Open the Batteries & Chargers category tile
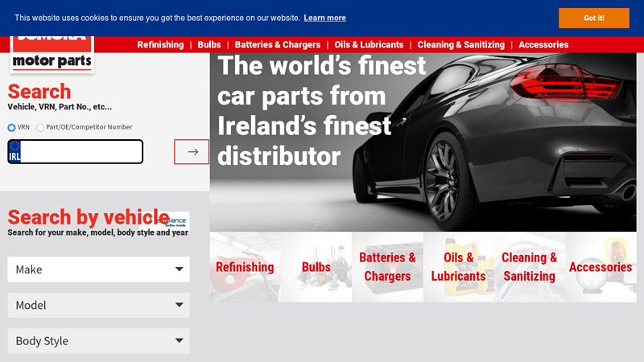The height and width of the screenshot is (362, 644). coord(387,267)
